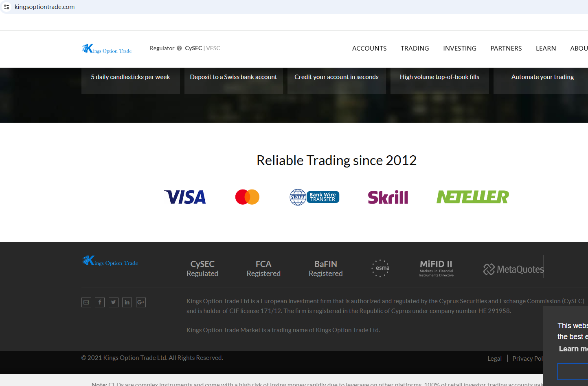Click the Mastercard payment logo

click(247, 197)
